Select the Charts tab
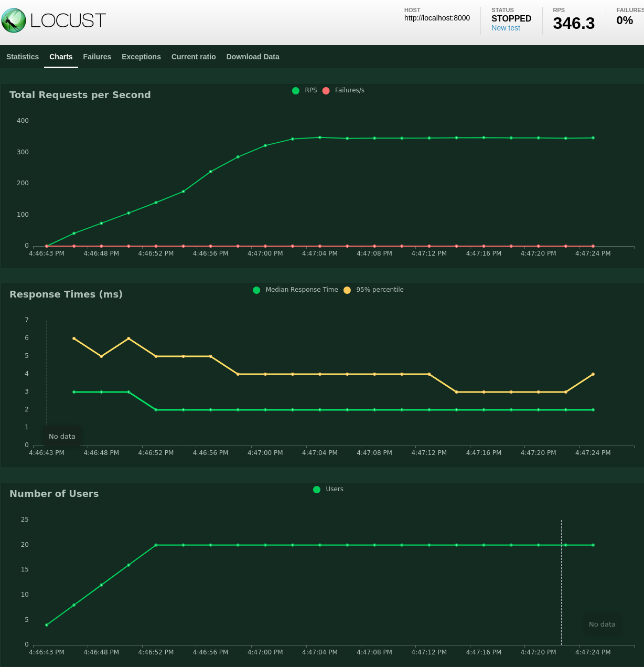 61,57
